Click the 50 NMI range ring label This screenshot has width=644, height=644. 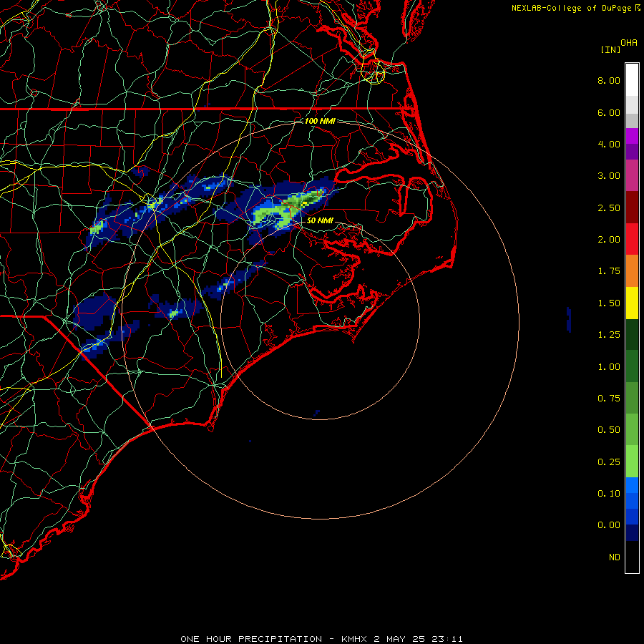tap(320, 220)
